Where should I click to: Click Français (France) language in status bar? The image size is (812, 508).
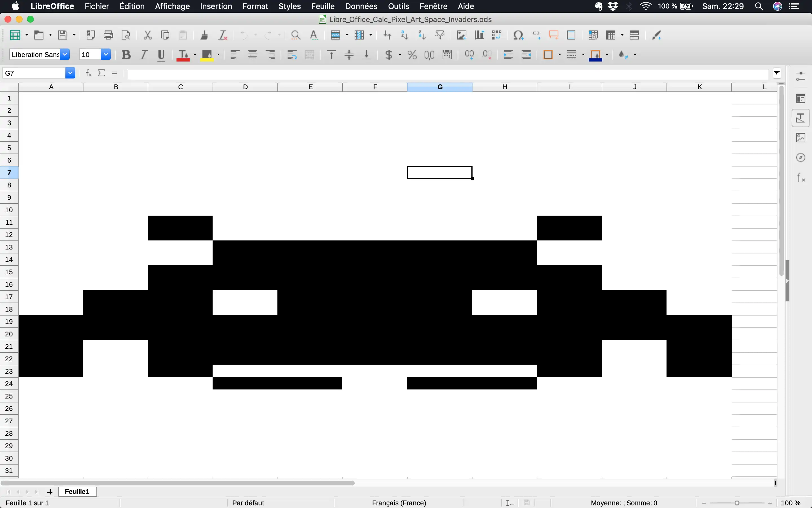399,503
